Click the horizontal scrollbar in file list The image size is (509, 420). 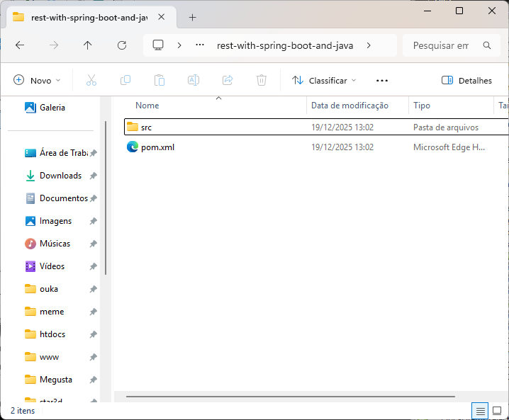(x=291, y=397)
